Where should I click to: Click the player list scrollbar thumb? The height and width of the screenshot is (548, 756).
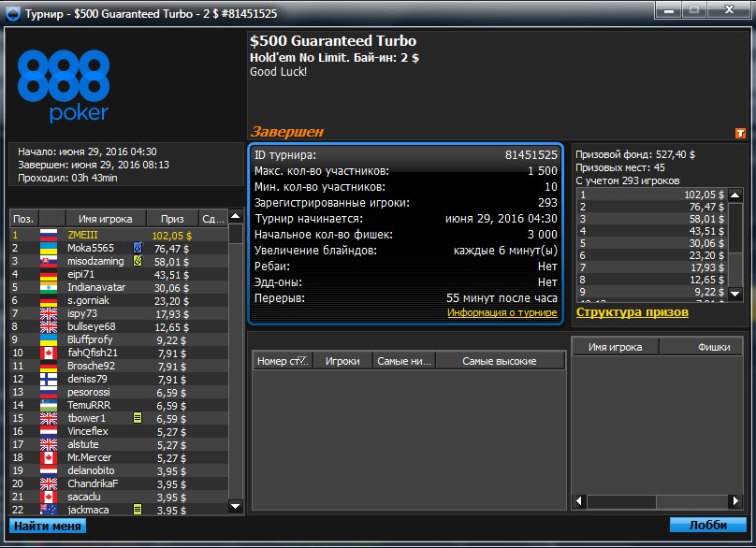pyautogui.click(x=235, y=234)
